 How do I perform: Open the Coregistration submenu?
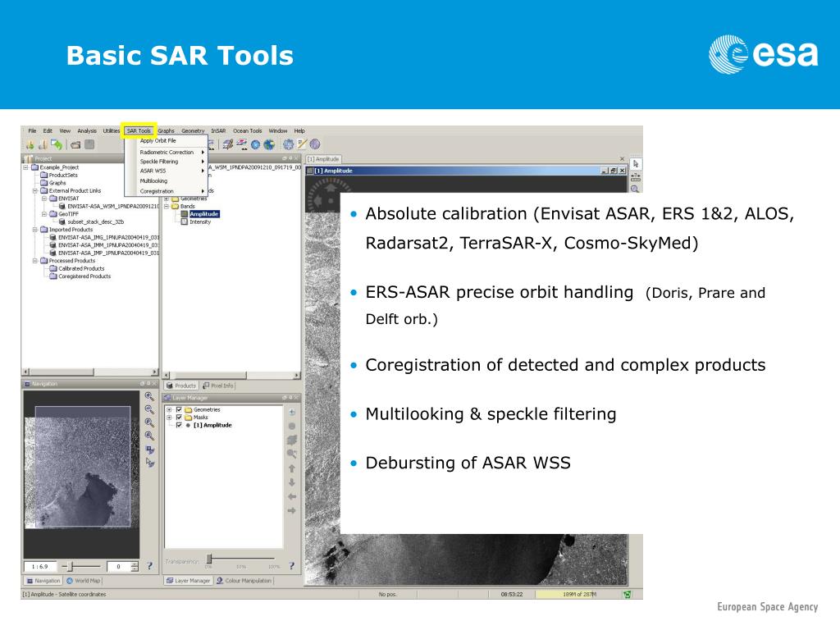tap(166, 191)
